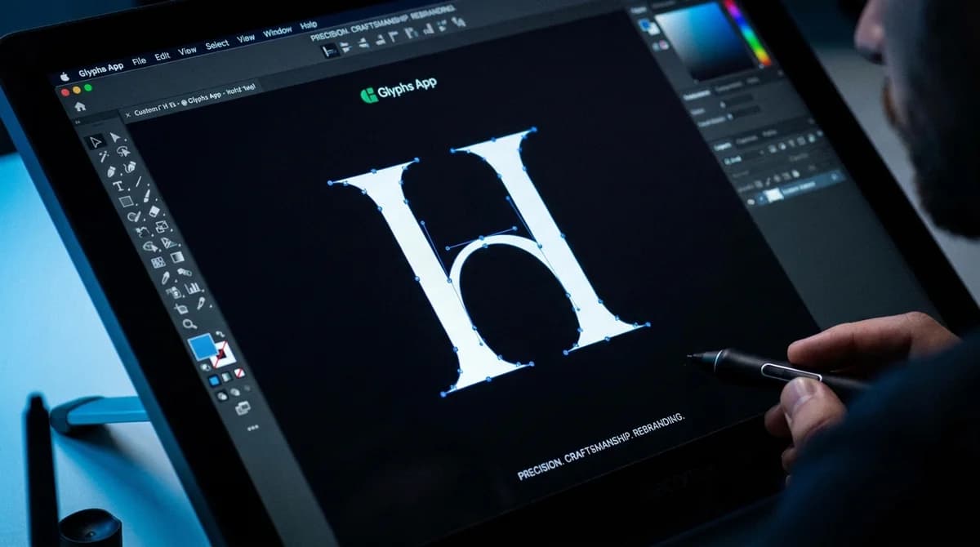
Task: Open the File menu
Action: click(x=139, y=60)
